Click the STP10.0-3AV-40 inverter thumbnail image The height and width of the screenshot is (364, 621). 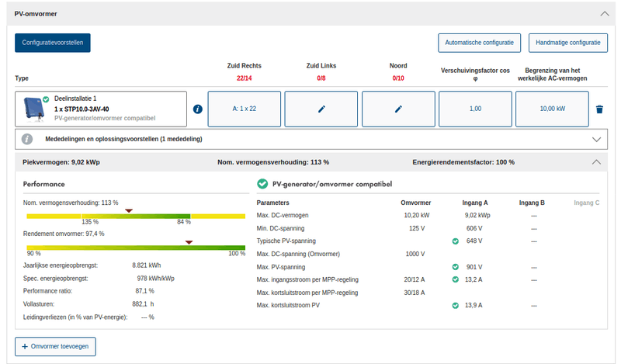(33, 108)
